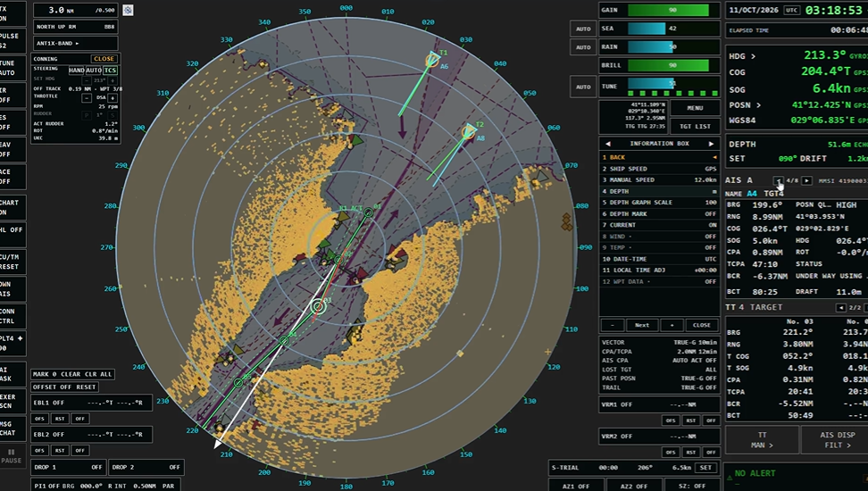
Task: Select TCS steering mode
Action: [x=110, y=71]
